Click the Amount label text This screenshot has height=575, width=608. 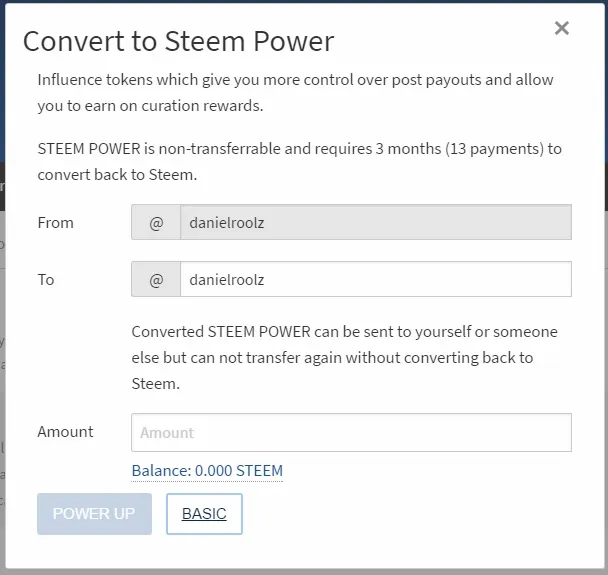click(66, 432)
